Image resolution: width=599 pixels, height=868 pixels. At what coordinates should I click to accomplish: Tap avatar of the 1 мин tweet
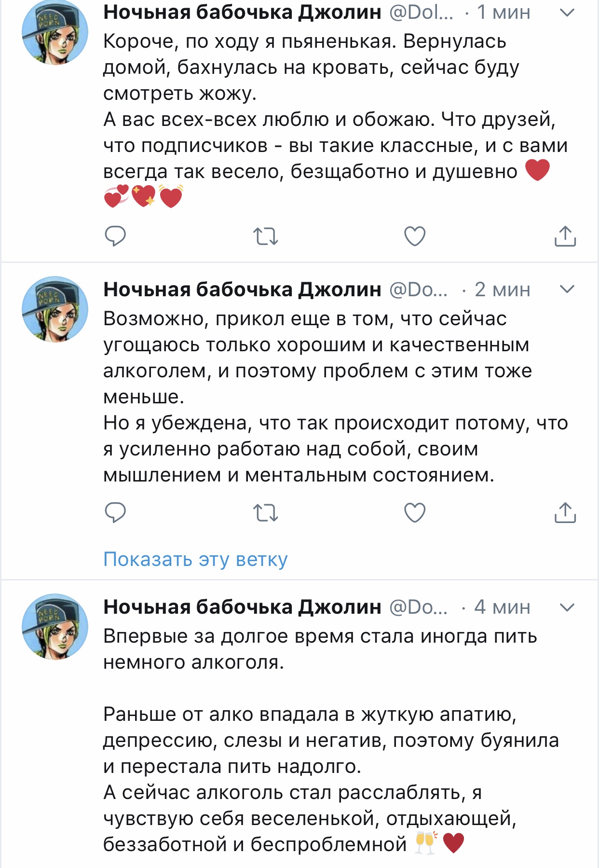point(55,32)
